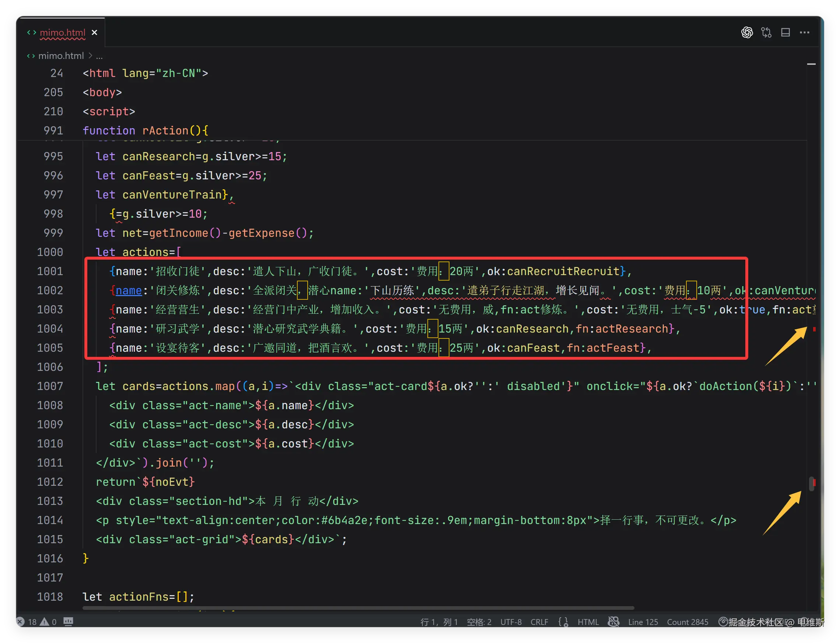The height and width of the screenshot is (643, 840).
Task: Click sticky scroll line <script>
Action: [109, 111]
